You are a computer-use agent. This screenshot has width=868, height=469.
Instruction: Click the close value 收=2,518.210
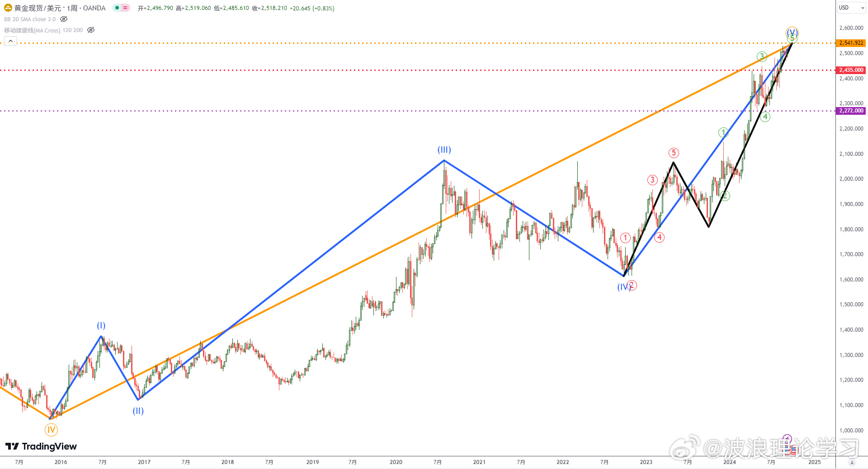269,8
